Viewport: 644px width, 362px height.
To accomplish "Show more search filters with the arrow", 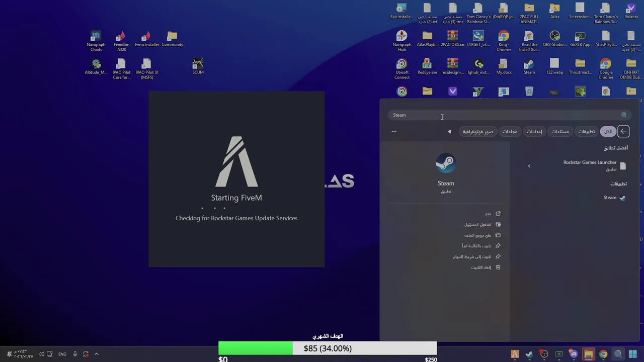I will coord(449,131).
